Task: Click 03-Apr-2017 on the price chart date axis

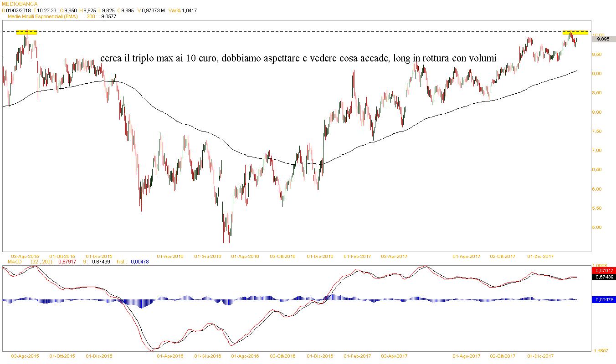Action: click(394, 257)
